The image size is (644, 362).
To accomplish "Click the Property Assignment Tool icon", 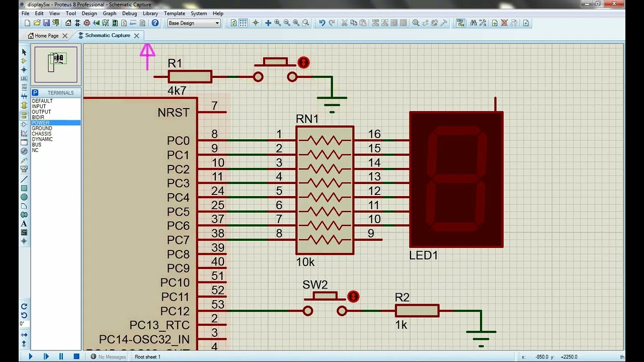I will tap(482, 23).
